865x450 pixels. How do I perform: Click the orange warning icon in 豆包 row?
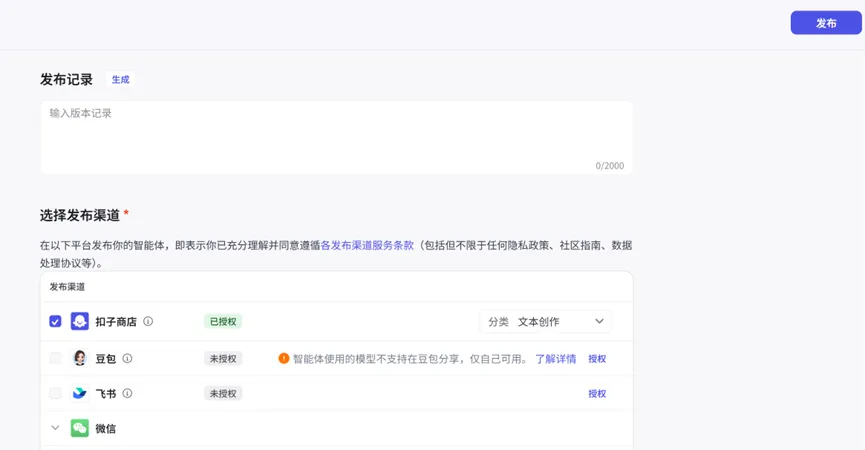284,358
